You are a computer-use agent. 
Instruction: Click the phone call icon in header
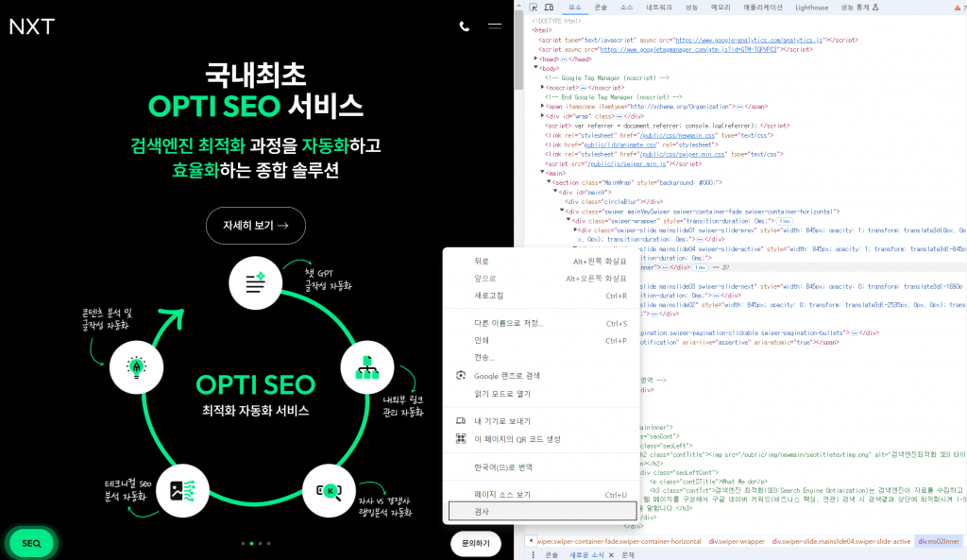(464, 26)
